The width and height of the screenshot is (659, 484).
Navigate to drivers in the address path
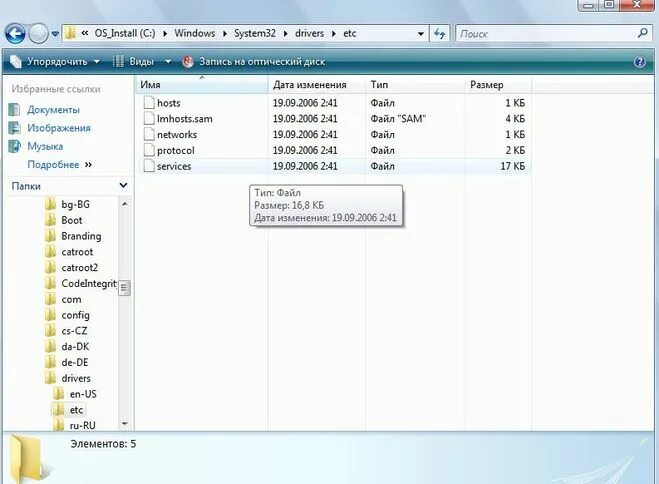click(x=309, y=33)
